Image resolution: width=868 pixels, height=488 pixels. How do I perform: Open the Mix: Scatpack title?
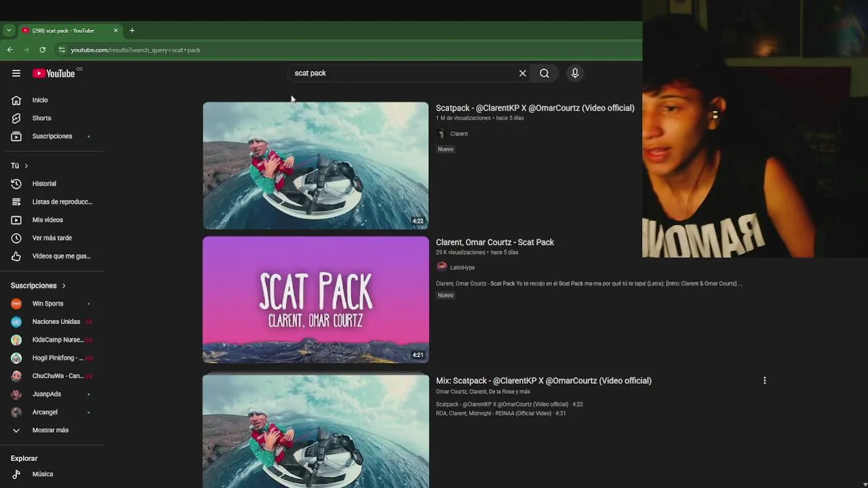(x=544, y=381)
